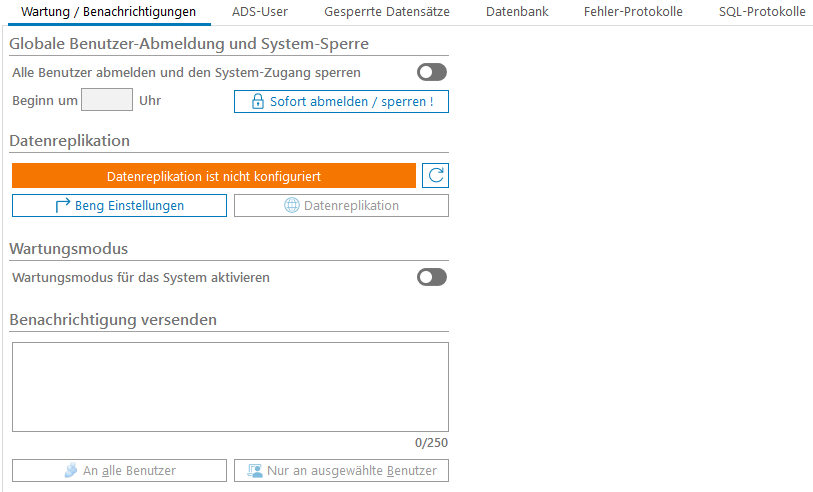813x492 pixels.
Task: Select the Wartung / Benachrichtigungen tab
Action: click(x=109, y=12)
